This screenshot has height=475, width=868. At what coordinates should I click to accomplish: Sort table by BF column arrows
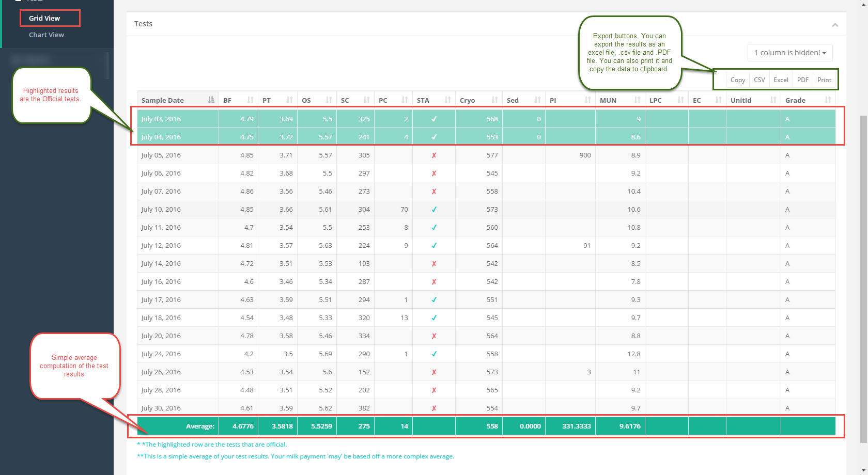(x=251, y=100)
